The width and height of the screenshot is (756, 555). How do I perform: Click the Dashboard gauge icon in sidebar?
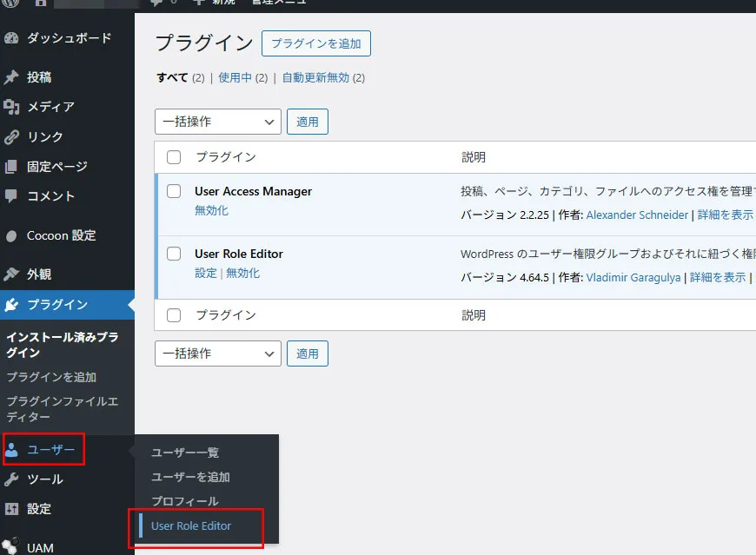[x=11, y=38]
